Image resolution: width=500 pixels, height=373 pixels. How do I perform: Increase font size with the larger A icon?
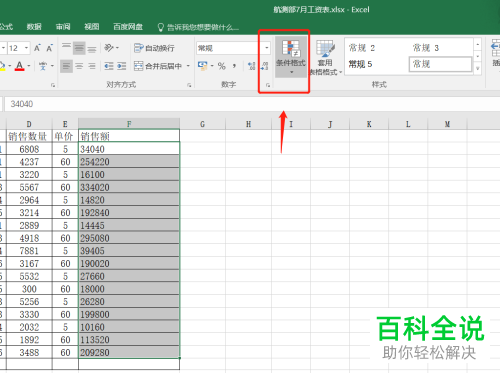point(37,48)
